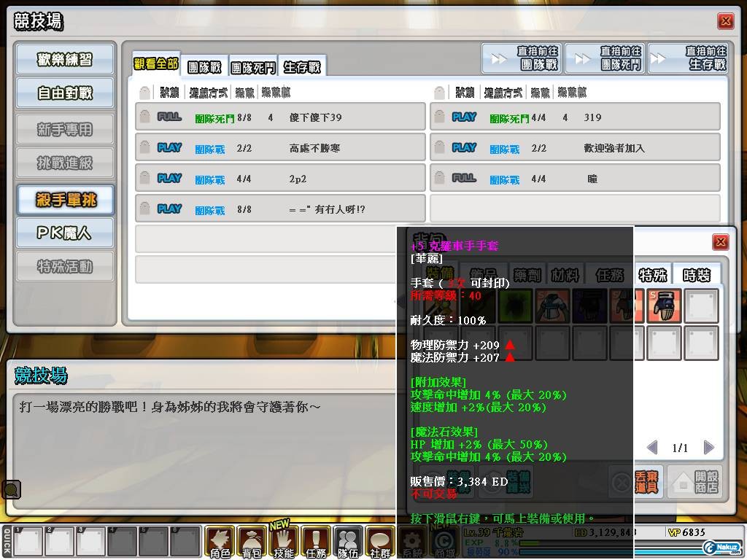Select greyed 挑戰進級 sidebar button
Viewport: 747px width, 560px height.
pyautogui.click(x=65, y=163)
